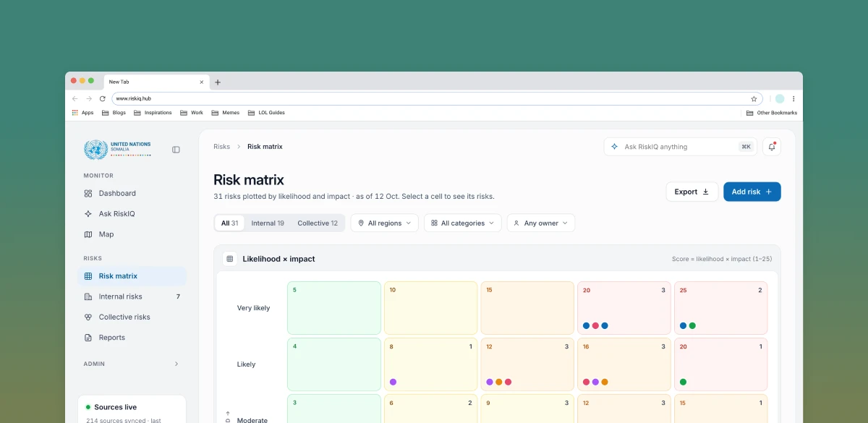Viewport: 868px width, 423px height.
Task: Click the Risks breadcrumb link
Action: tap(221, 147)
